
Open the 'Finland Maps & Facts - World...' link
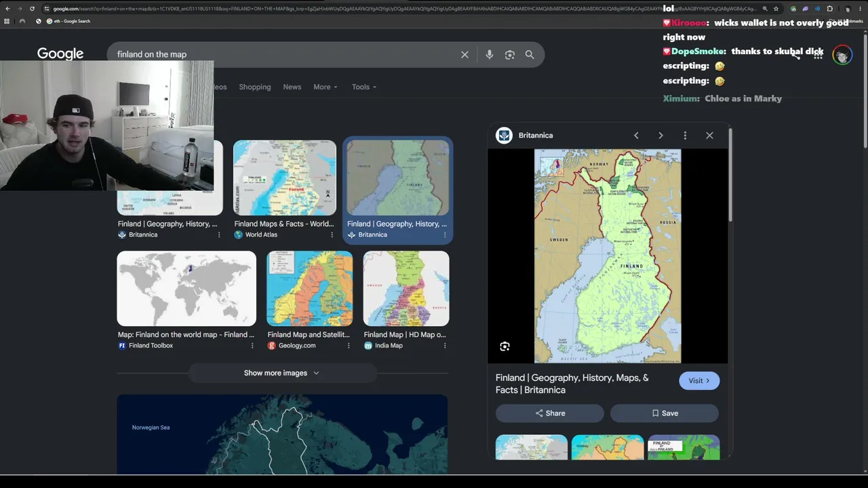coord(284,224)
